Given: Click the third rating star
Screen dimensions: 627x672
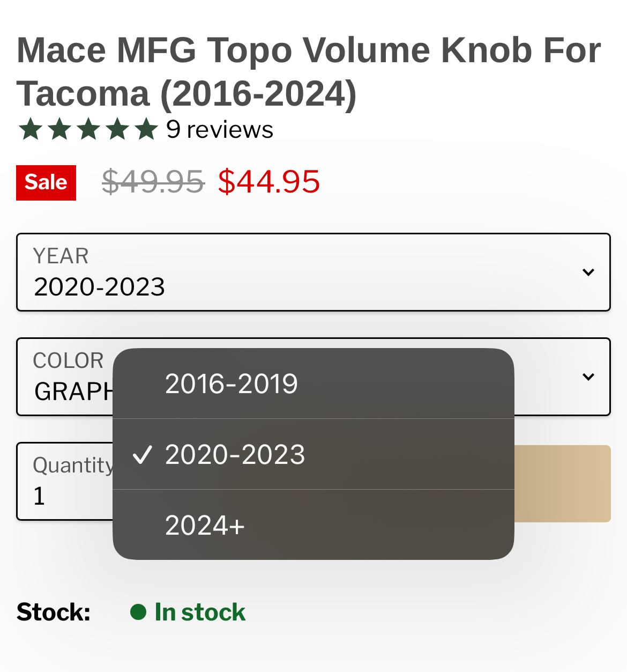Looking at the screenshot, I should [88, 129].
